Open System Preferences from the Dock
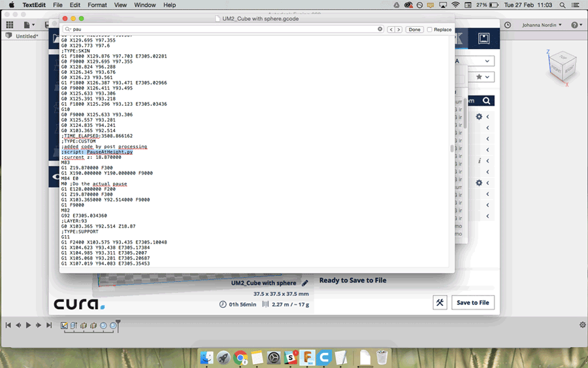Image resolution: width=588 pixels, height=368 pixels. click(x=274, y=358)
